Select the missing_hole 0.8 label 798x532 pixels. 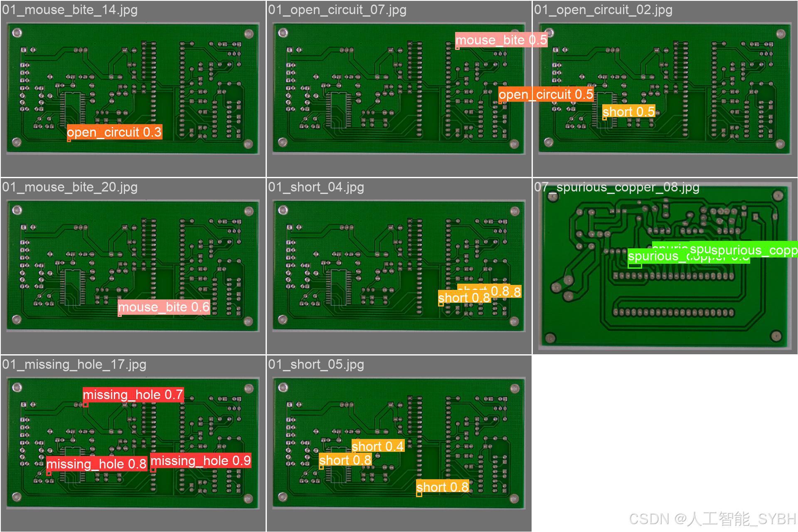coord(96,464)
